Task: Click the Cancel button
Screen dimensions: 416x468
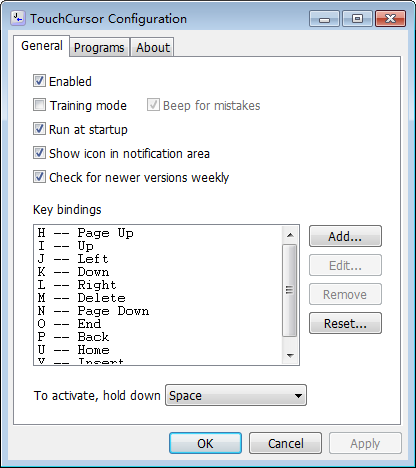Action: 286,443
